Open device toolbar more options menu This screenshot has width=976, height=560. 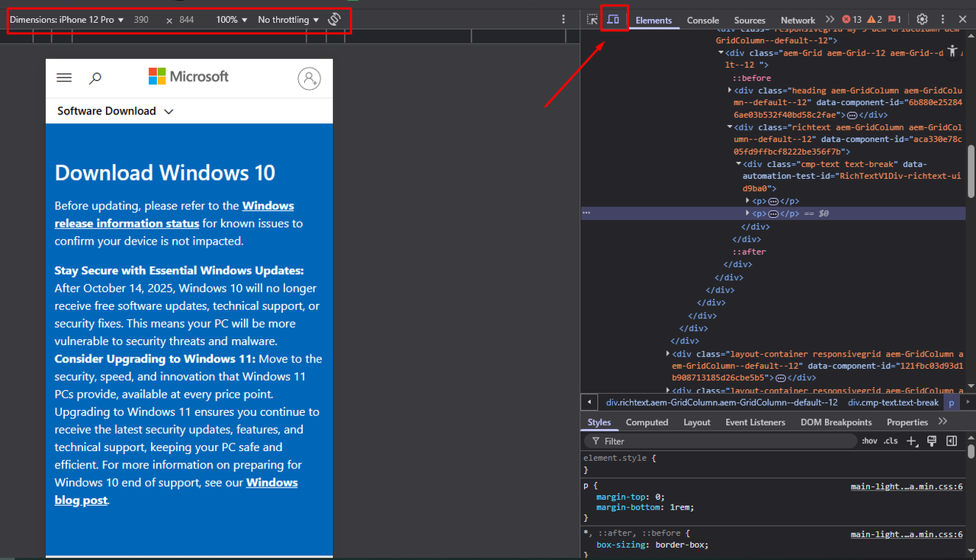pos(563,20)
